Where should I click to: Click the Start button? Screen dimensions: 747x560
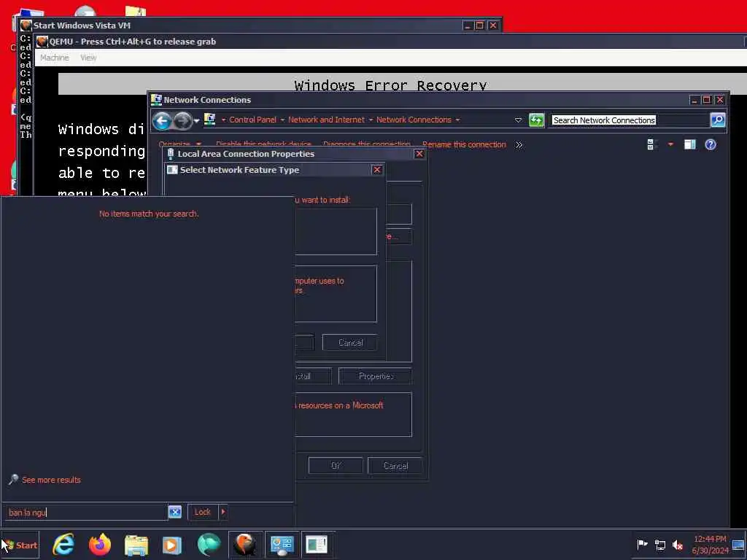(x=19, y=545)
